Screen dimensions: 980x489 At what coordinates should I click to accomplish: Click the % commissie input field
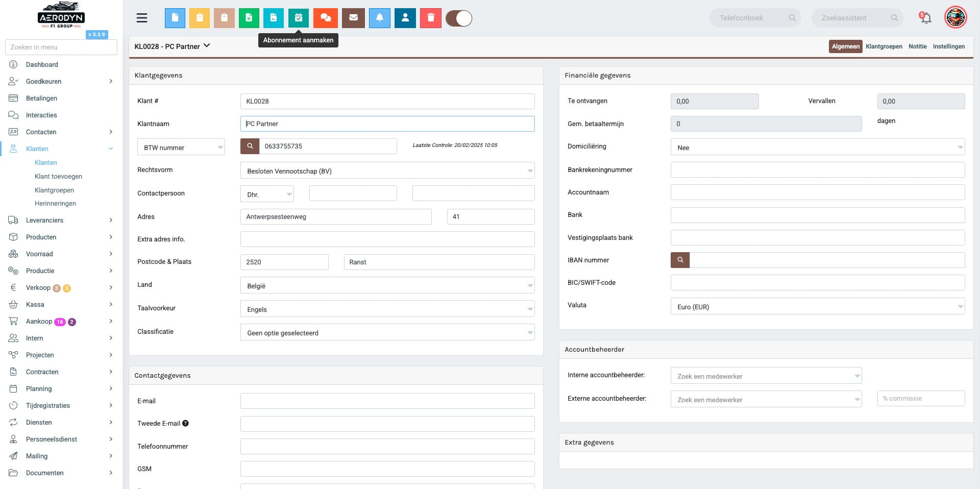pyautogui.click(x=921, y=398)
